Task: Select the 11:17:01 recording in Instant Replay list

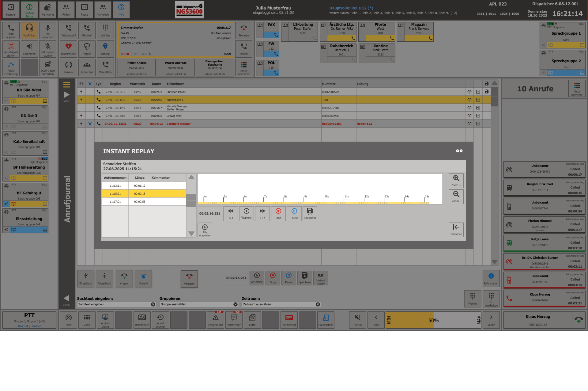Action: [115, 201]
